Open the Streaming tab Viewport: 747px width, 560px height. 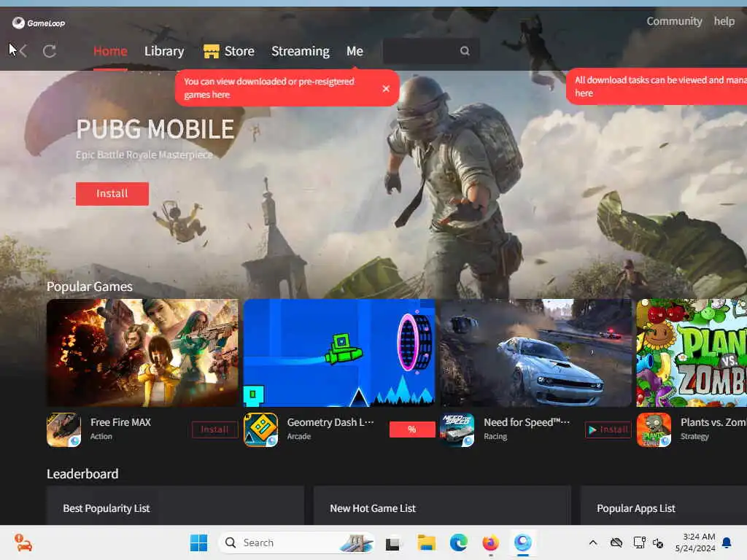[x=300, y=51]
